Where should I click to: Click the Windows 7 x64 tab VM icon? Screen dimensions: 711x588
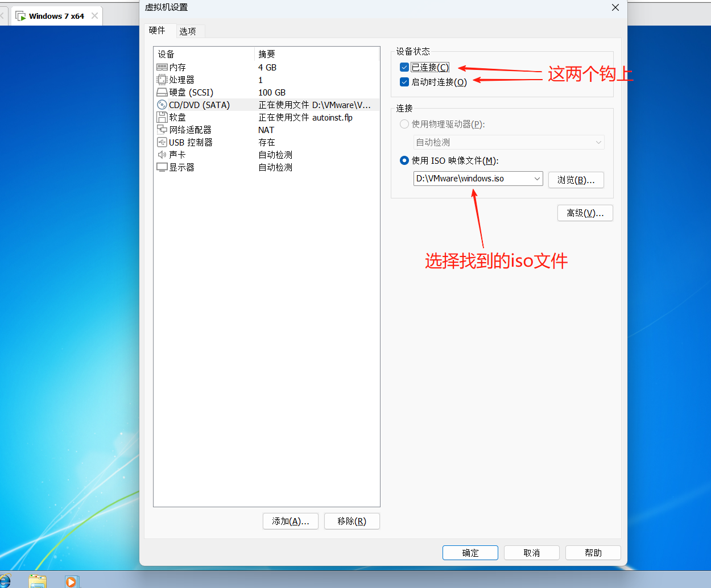coord(20,16)
